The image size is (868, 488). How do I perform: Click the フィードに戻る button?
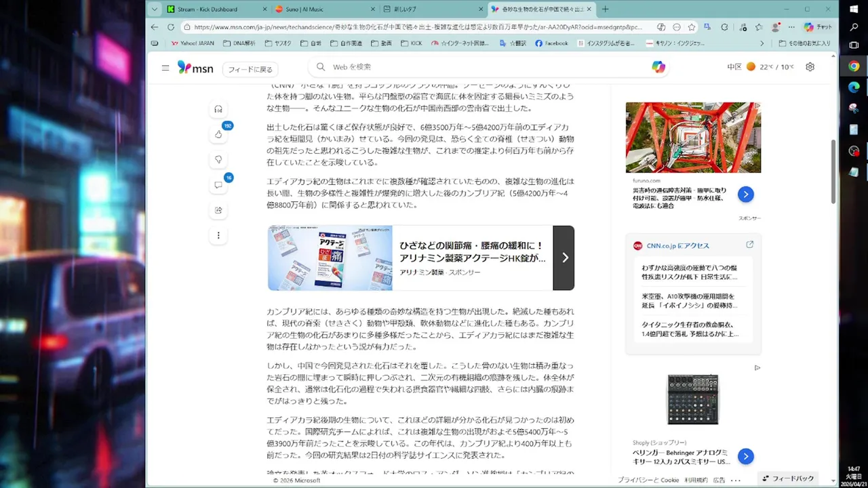pos(250,69)
